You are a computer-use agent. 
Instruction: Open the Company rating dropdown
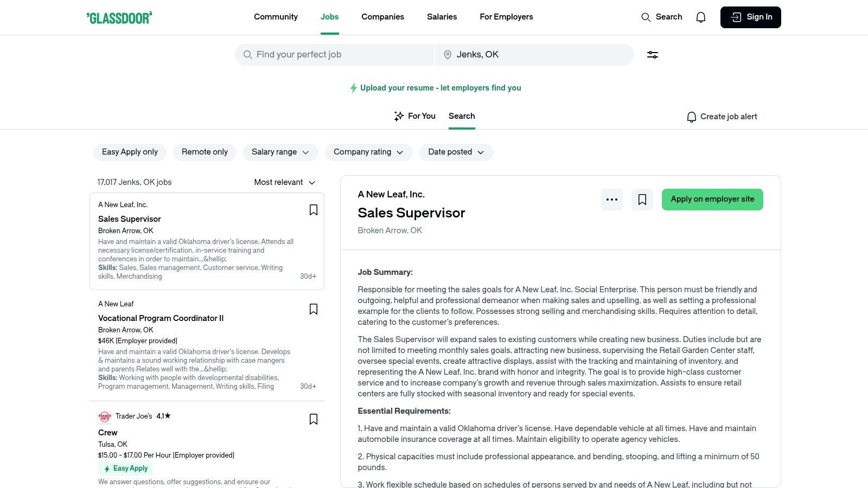(x=368, y=152)
